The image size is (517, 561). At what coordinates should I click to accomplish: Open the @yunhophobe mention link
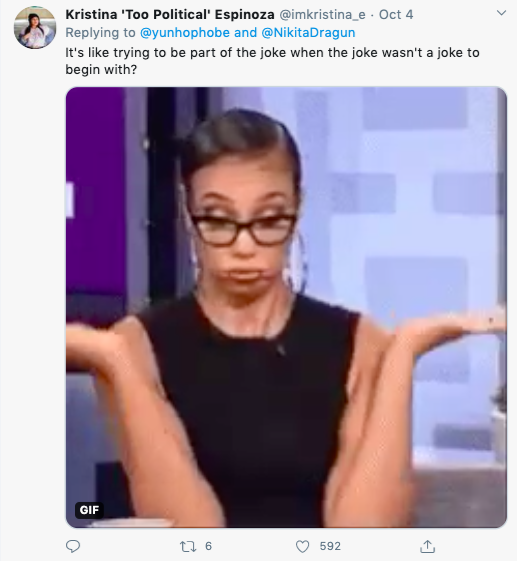coord(185,33)
